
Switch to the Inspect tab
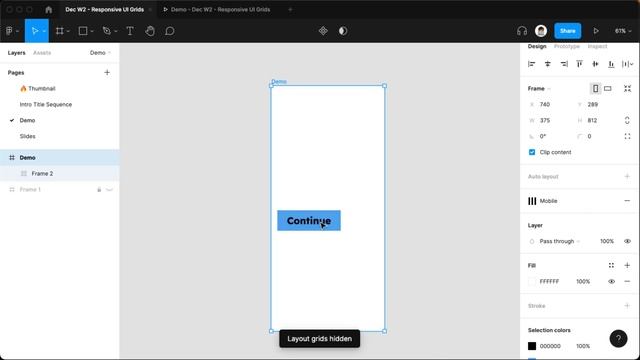597,46
